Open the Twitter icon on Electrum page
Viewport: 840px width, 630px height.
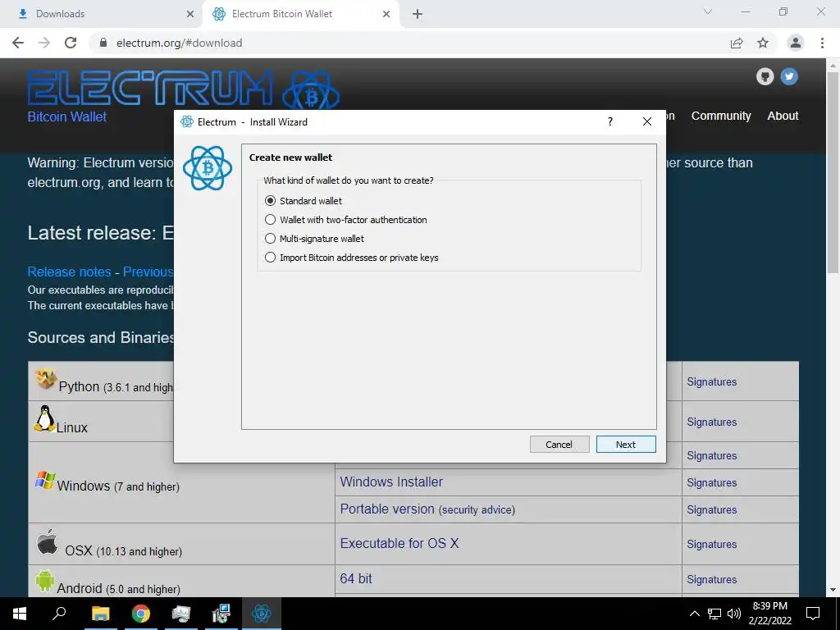[x=789, y=76]
